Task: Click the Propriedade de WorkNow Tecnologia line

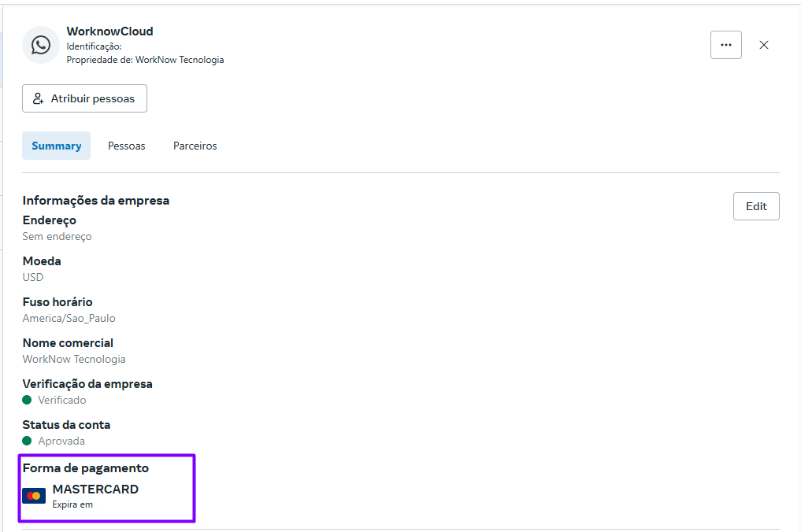Action: 145,60
